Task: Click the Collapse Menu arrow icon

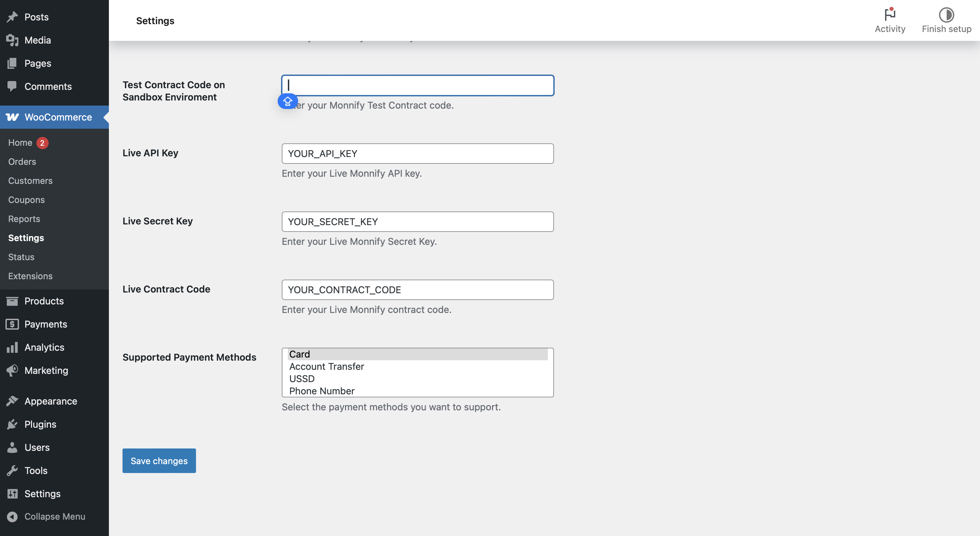Action: click(x=12, y=517)
